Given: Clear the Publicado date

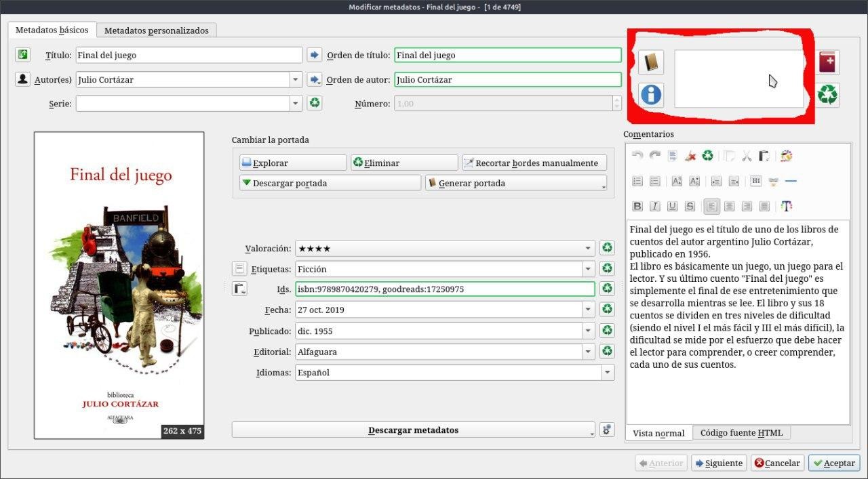Looking at the screenshot, I should [x=607, y=331].
